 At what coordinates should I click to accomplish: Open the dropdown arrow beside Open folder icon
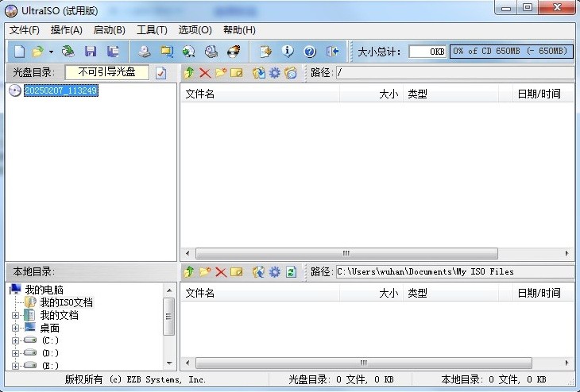point(51,52)
